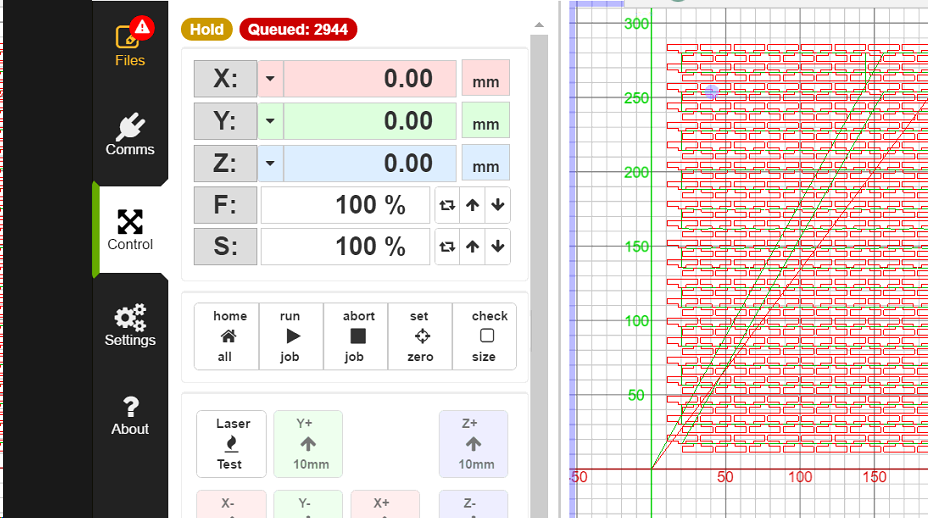Jog Y+ by 10mm
Image resolution: width=928 pixels, height=518 pixels.
308,444
